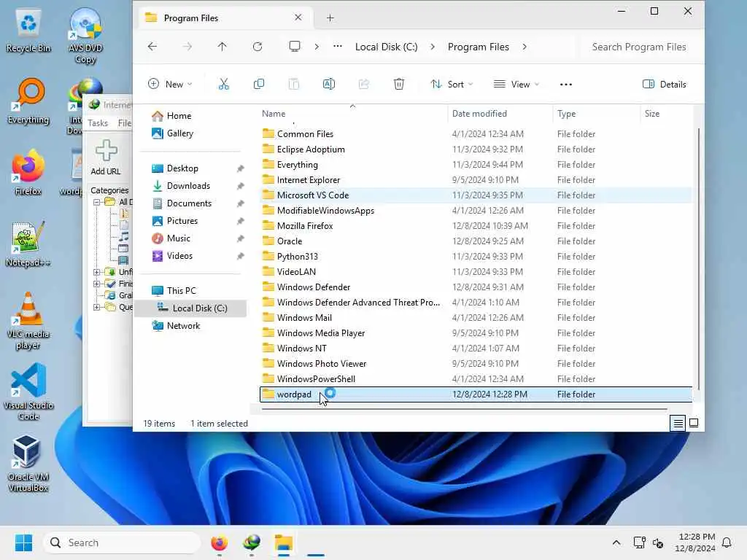
Task: Switch to large thumbnails view layout icon
Action: coord(694,423)
